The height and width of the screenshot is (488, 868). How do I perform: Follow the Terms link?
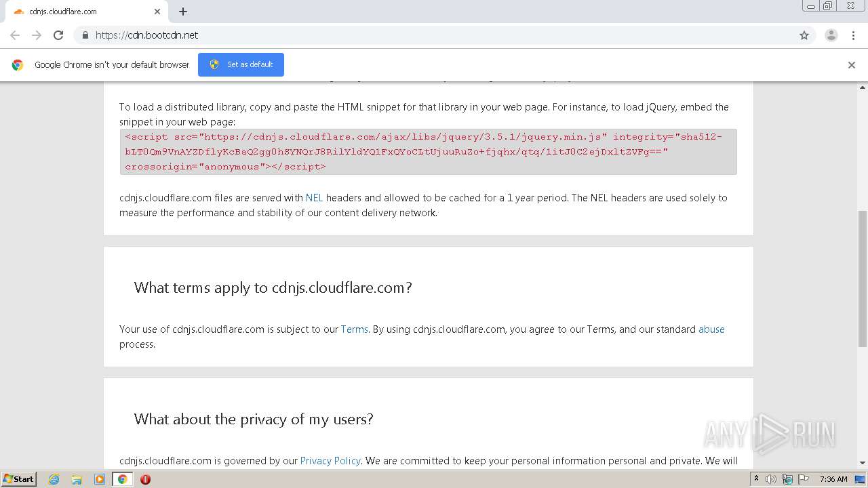[x=354, y=329]
